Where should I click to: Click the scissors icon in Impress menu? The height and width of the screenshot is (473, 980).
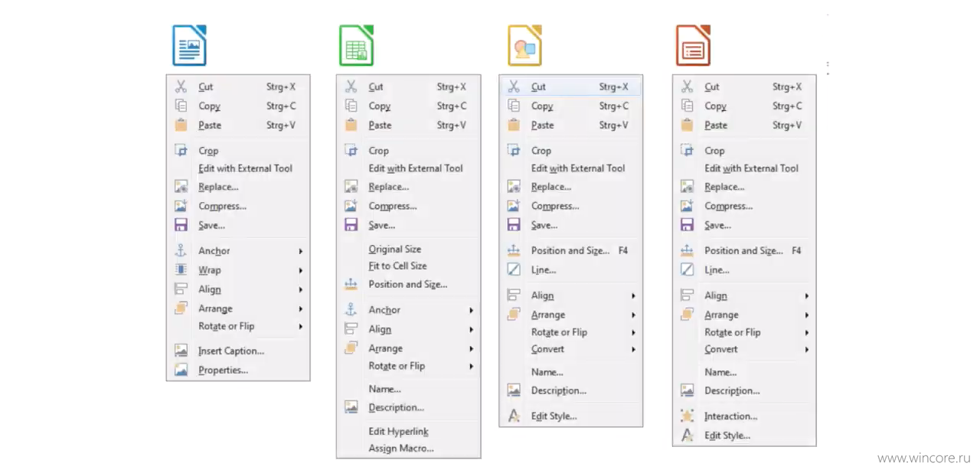coord(687,86)
